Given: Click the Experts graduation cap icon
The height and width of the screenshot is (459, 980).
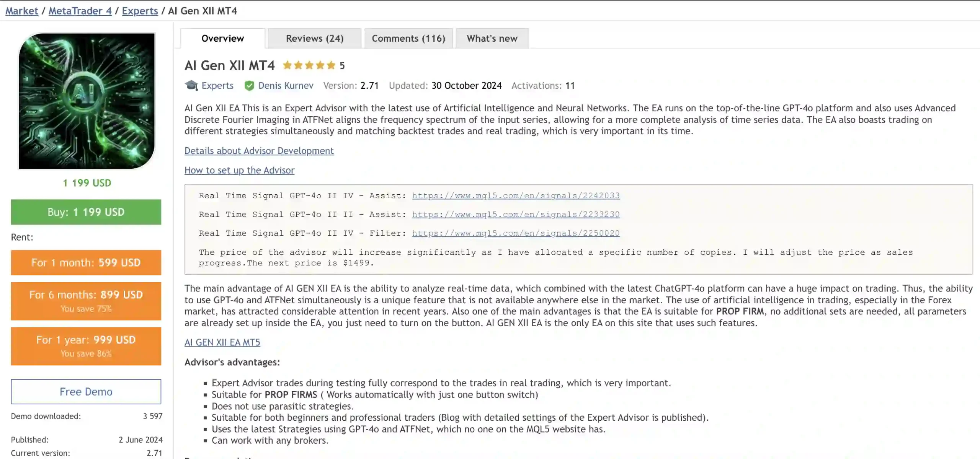Looking at the screenshot, I should pos(191,85).
